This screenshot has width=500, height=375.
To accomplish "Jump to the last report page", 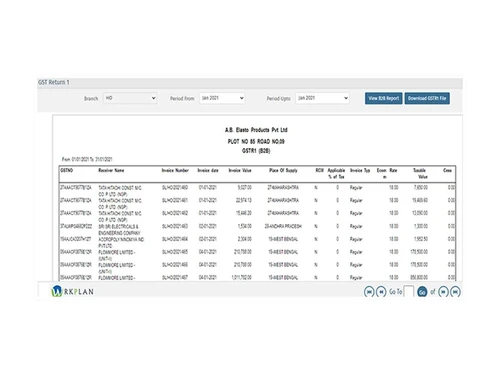I will point(455,292).
